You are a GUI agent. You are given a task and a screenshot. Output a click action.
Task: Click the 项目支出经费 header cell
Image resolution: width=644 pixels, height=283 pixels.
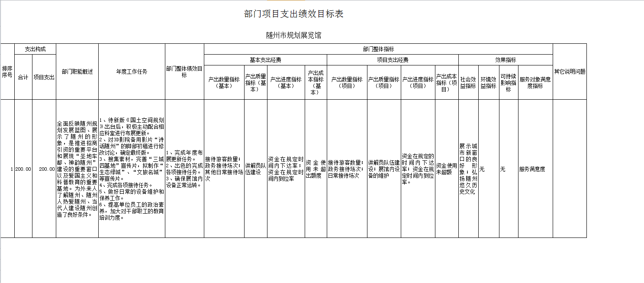[x=393, y=60]
